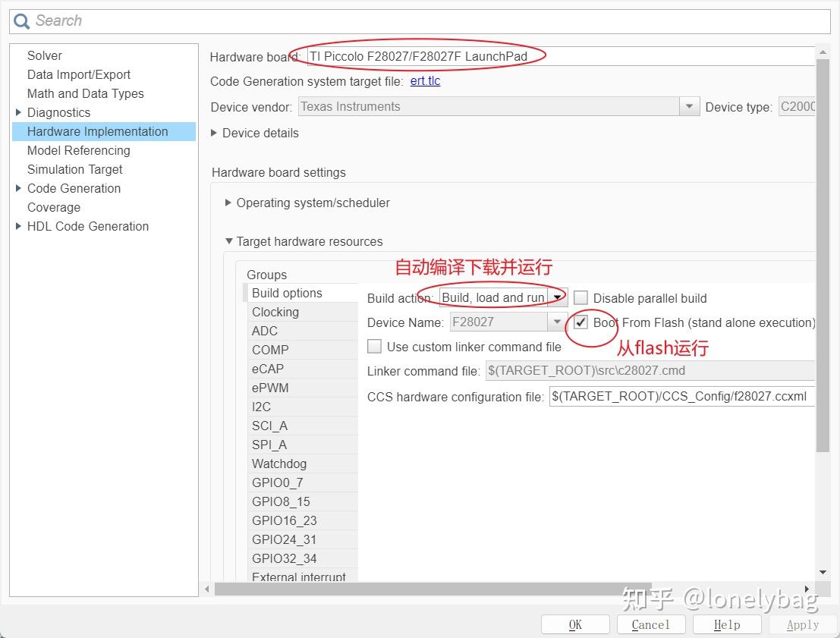Edit the CCS hardware configuration file field
The width and height of the screenshot is (840, 638).
[682, 397]
